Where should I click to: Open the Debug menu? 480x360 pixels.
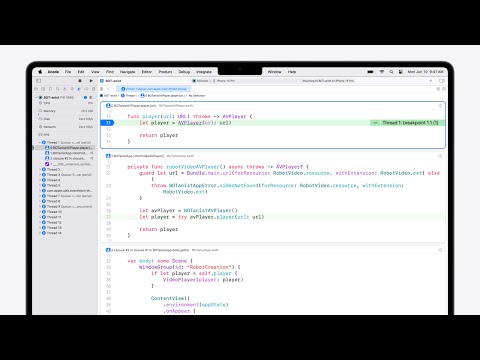[x=184, y=72]
